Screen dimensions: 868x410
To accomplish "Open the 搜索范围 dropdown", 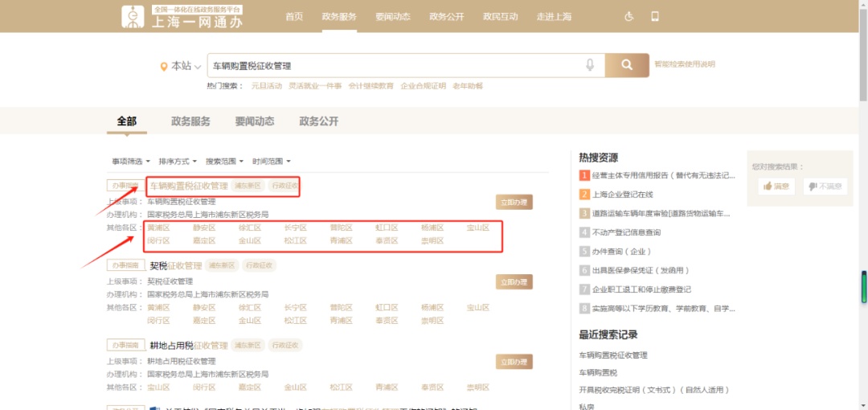I will coord(225,162).
